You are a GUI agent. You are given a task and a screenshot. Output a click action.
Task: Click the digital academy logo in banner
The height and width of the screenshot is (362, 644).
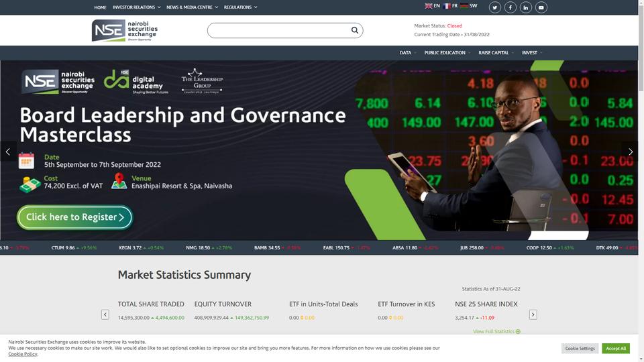click(136, 82)
